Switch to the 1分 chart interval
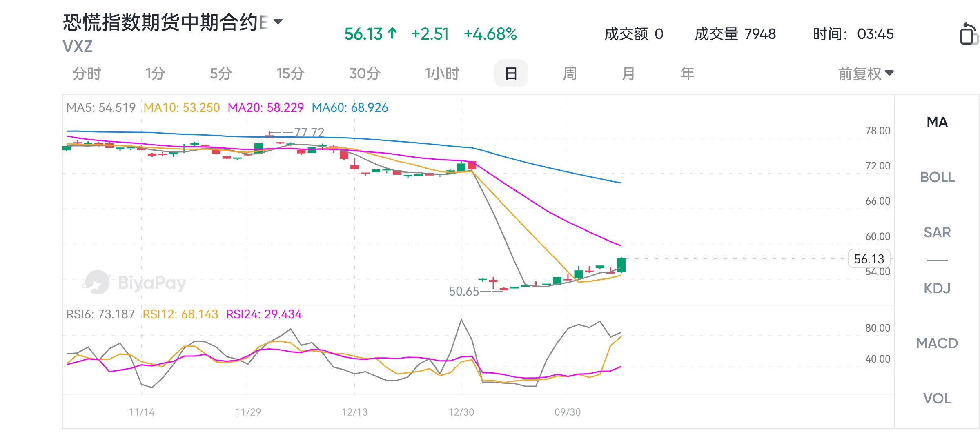Viewport: 980px width, 441px height. click(x=155, y=74)
